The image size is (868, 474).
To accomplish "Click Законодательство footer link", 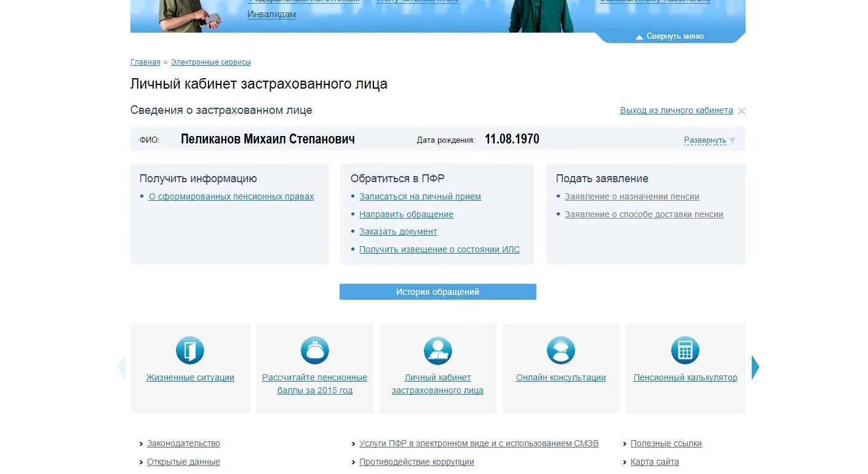I will (183, 444).
